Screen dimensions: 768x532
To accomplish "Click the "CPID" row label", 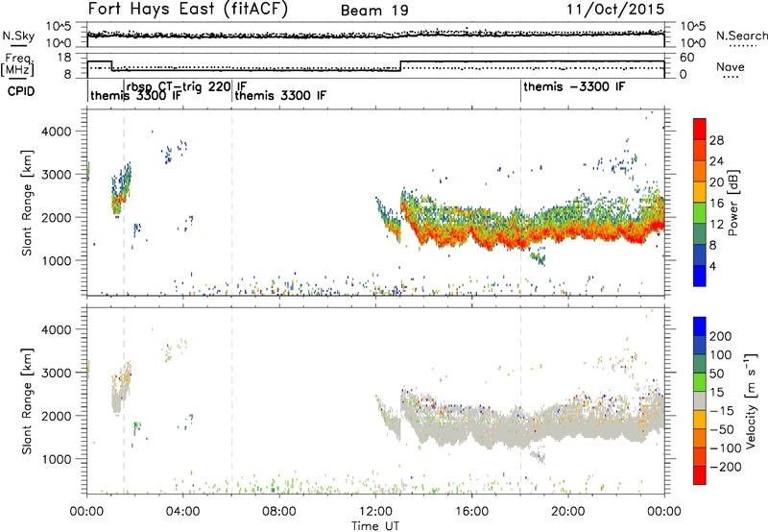I will coord(21,91).
